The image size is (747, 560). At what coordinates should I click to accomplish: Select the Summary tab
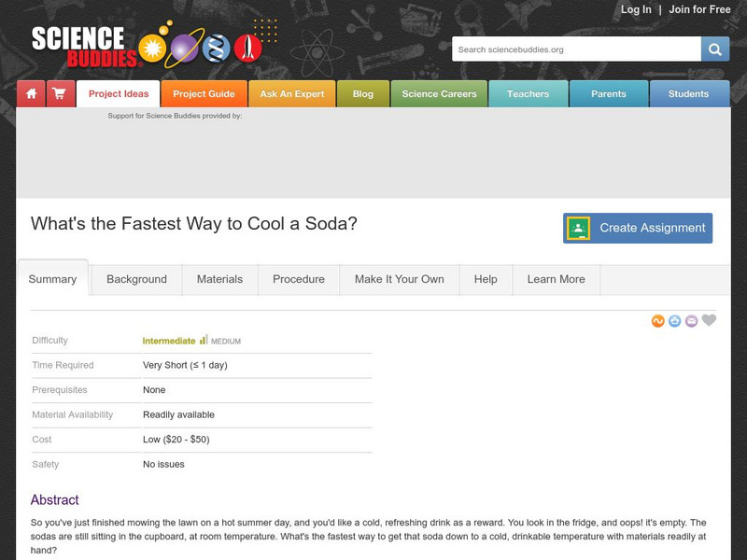pos(53,279)
